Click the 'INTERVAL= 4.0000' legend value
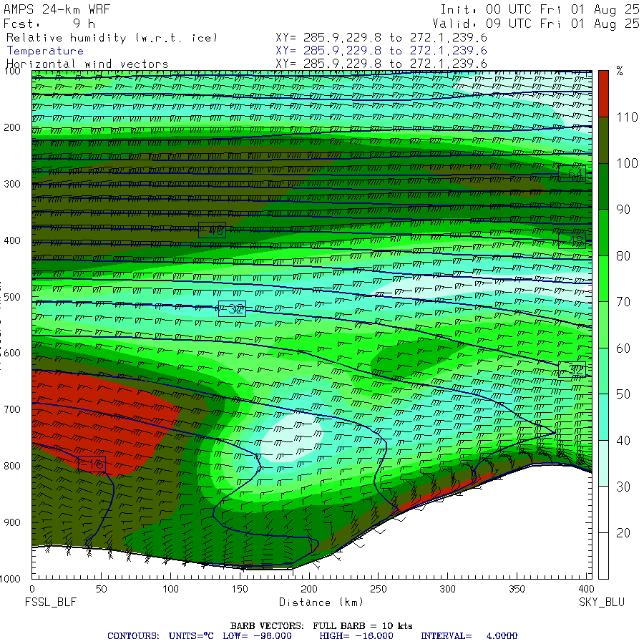This screenshot has height=644, width=644. click(469, 636)
